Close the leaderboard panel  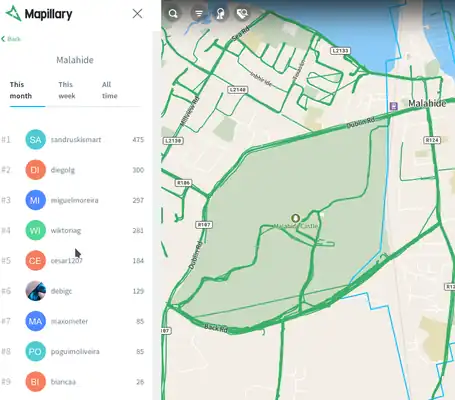point(137,14)
